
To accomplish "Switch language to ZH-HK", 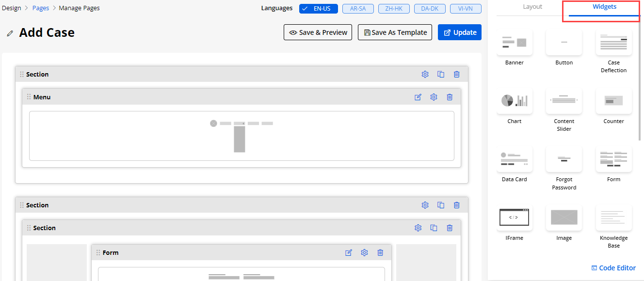I will pyautogui.click(x=392, y=8).
